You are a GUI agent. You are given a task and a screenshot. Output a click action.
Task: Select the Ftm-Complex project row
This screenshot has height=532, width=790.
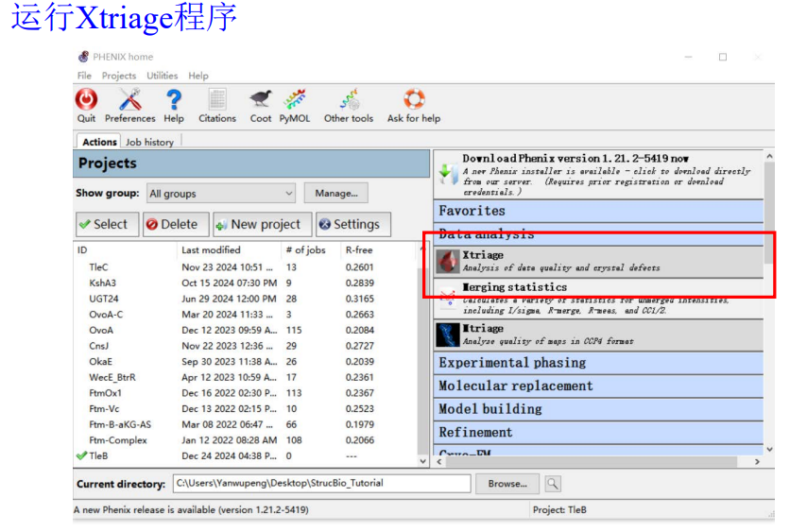(x=246, y=439)
